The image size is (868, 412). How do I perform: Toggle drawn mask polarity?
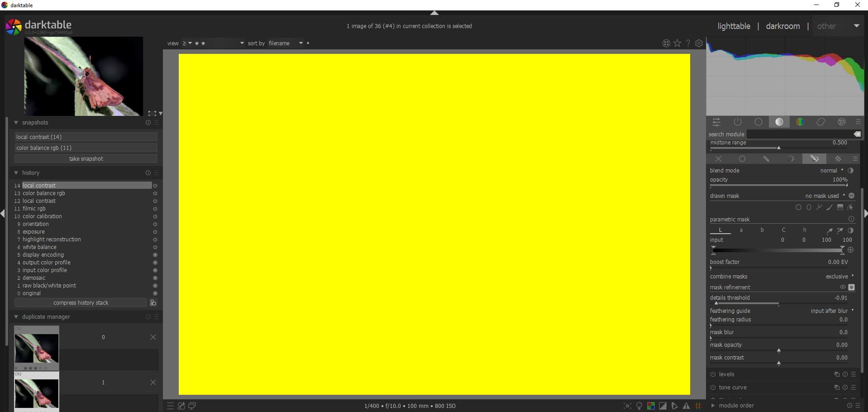(x=851, y=196)
